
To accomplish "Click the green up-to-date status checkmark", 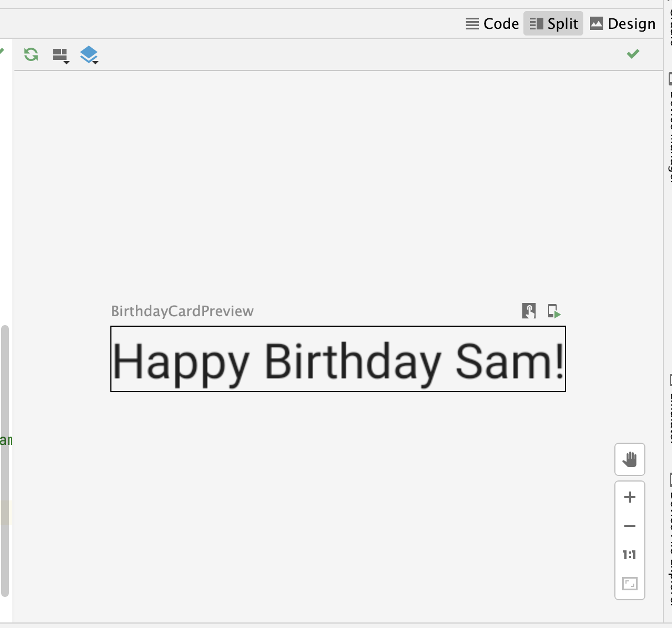I will tap(633, 54).
